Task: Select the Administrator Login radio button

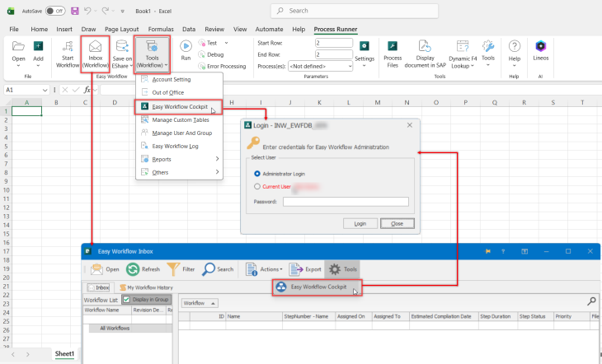Action: click(257, 174)
